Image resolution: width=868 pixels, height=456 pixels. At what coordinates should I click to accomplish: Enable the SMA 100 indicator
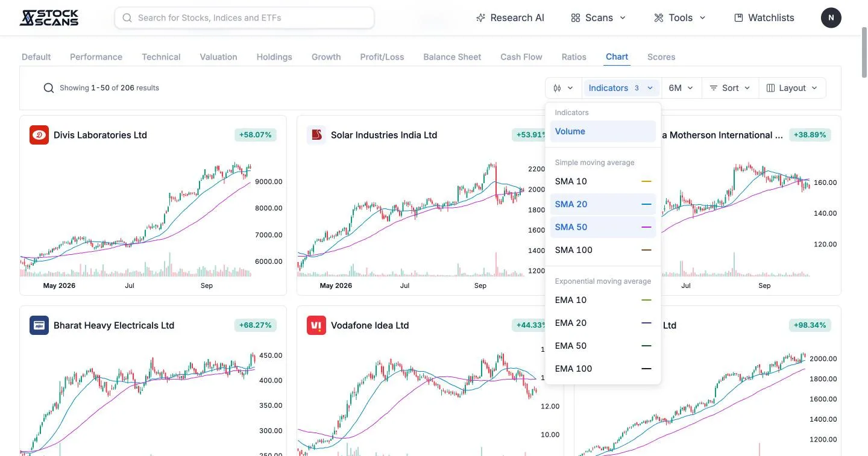click(x=603, y=250)
